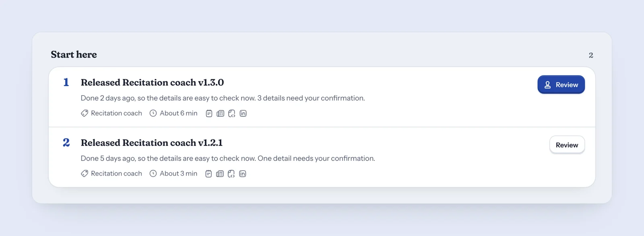Review the v1.2.1 release with white button
644x236 pixels.
[567, 145]
